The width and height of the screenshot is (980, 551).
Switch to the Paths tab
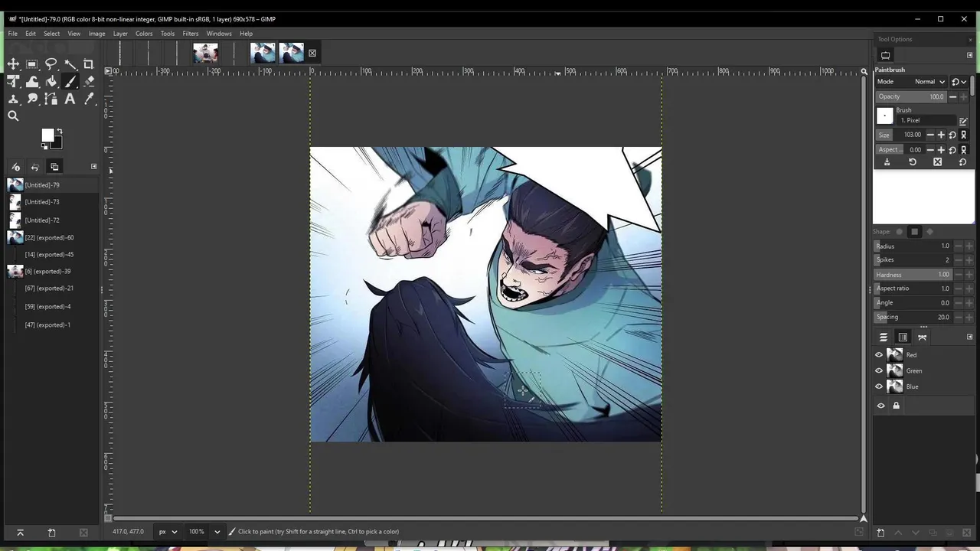pos(922,337)
